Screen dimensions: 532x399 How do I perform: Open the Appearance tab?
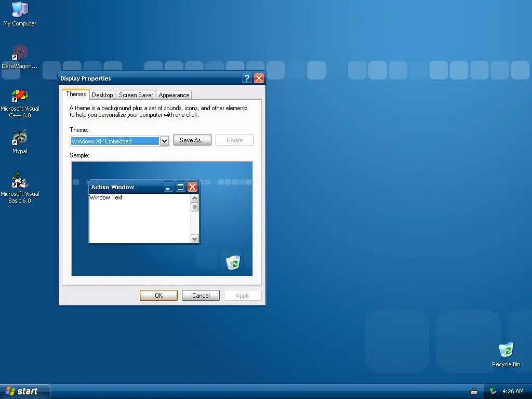tap(174, 95)
